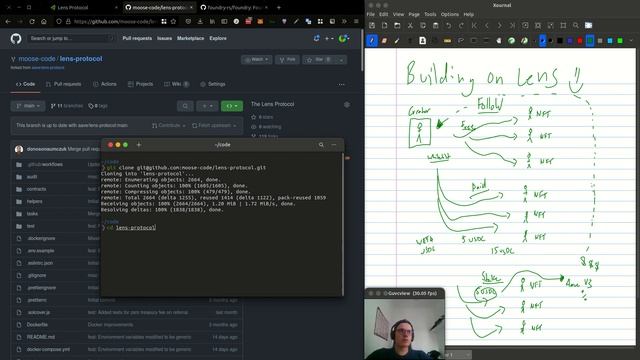Go to previous page in Xournal
The width and height of the screenshot is (640, 360).
pos(487,25)
